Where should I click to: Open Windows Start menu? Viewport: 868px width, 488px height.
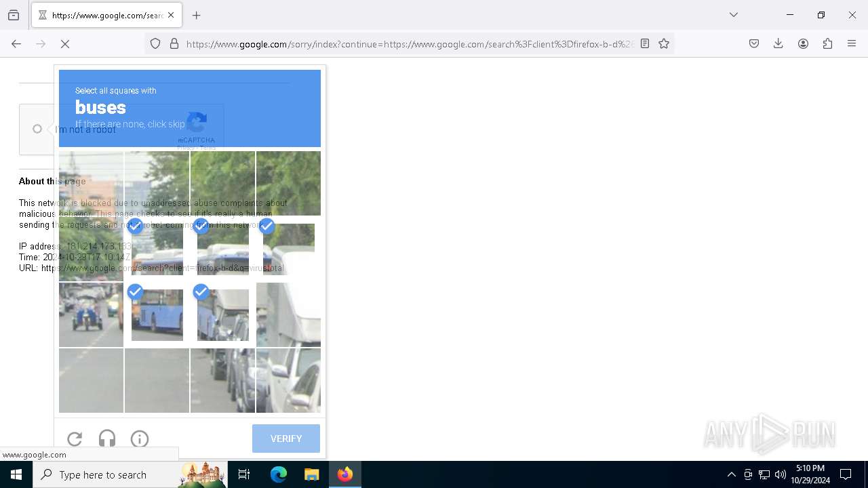point(16,474)
